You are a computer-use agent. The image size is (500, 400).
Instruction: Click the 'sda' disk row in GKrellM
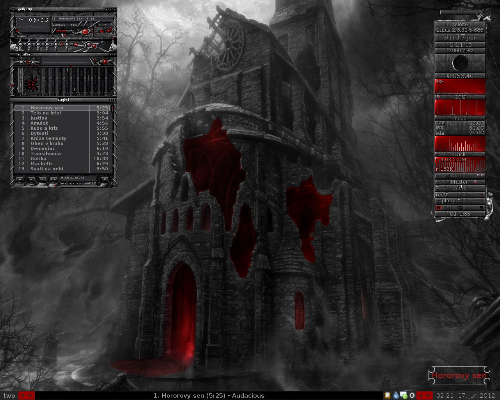(460, 133)
